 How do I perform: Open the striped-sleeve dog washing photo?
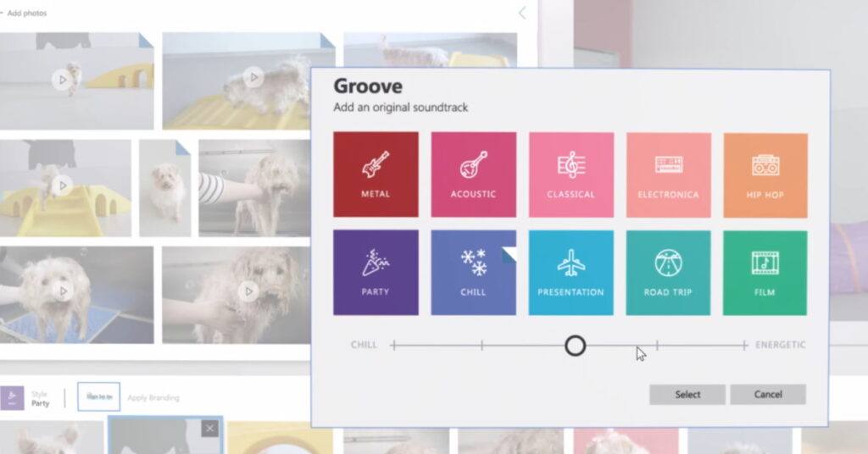click(254, 188)
